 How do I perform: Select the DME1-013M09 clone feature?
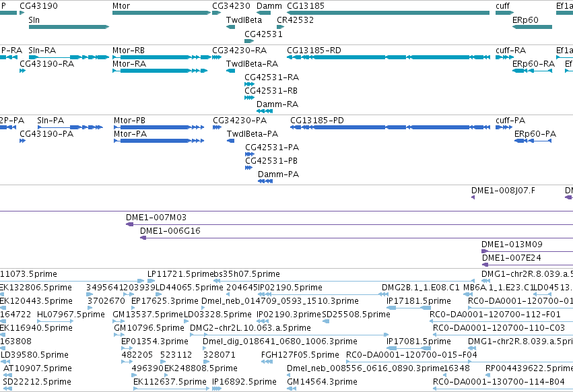(x=527, y=251)
